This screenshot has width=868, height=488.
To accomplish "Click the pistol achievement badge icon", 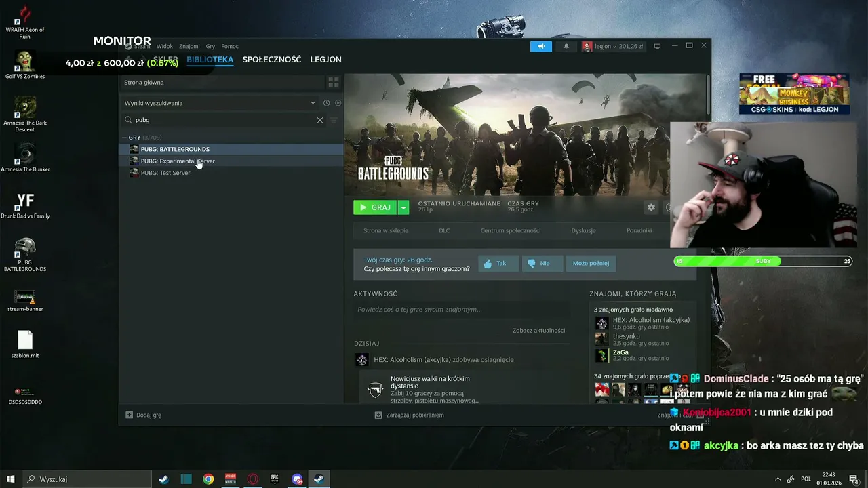I will 375,390.
